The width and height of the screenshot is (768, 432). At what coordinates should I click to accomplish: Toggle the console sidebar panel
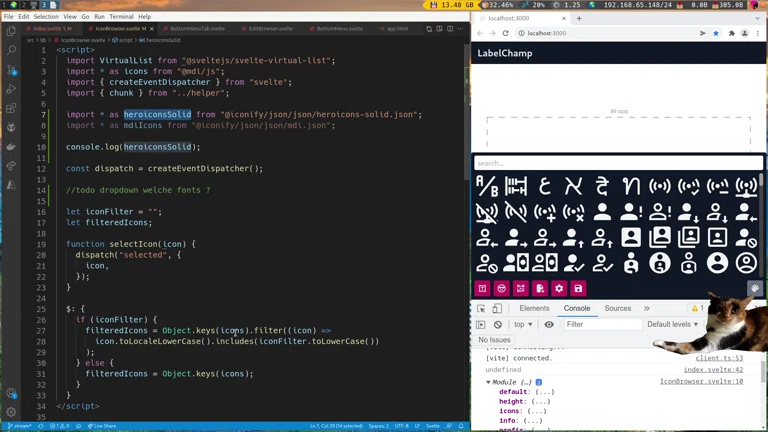[481, 324]
